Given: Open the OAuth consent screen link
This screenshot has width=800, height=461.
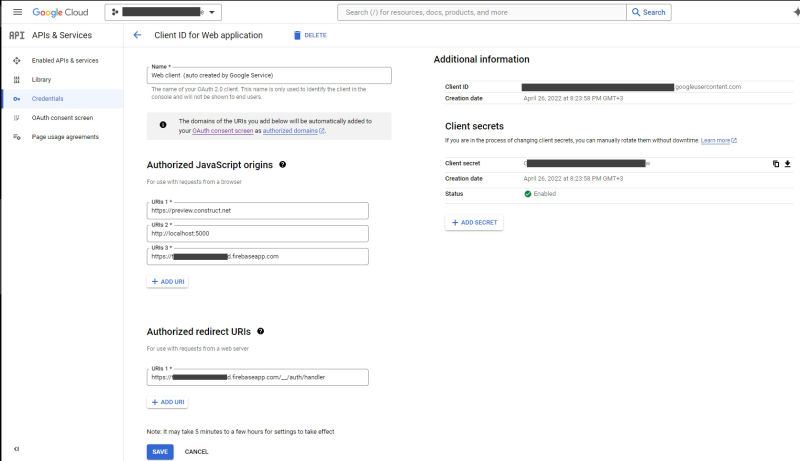Looking at the screenshot, I should 222,131.
